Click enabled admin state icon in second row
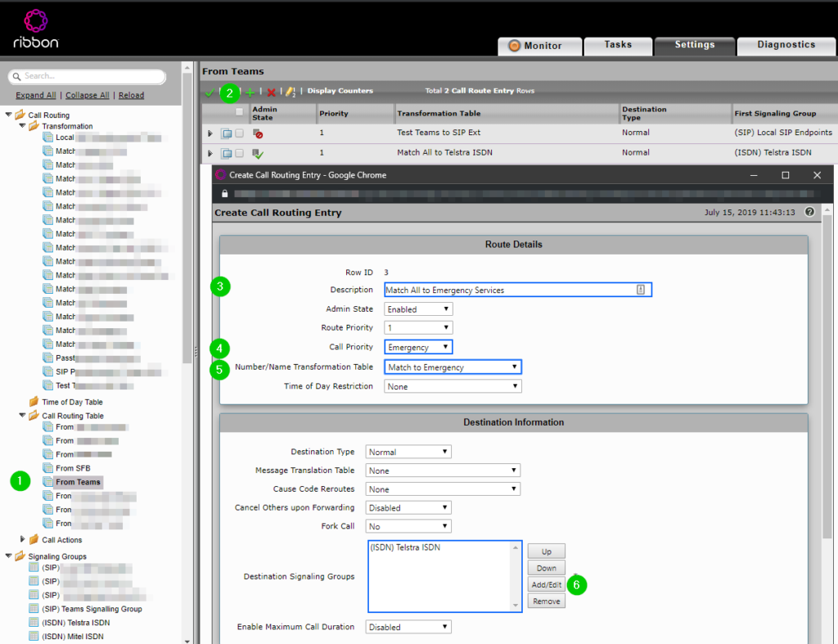The image size is (838, 644). tap(258, 154)
